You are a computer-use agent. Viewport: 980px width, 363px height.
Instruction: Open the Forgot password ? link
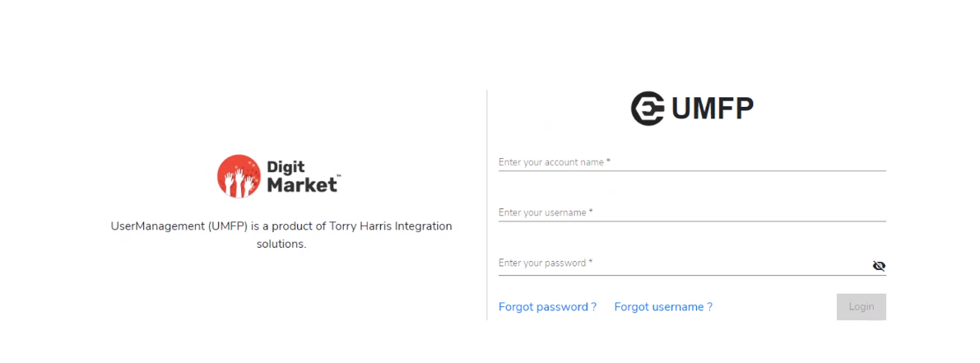click(547, 307)
